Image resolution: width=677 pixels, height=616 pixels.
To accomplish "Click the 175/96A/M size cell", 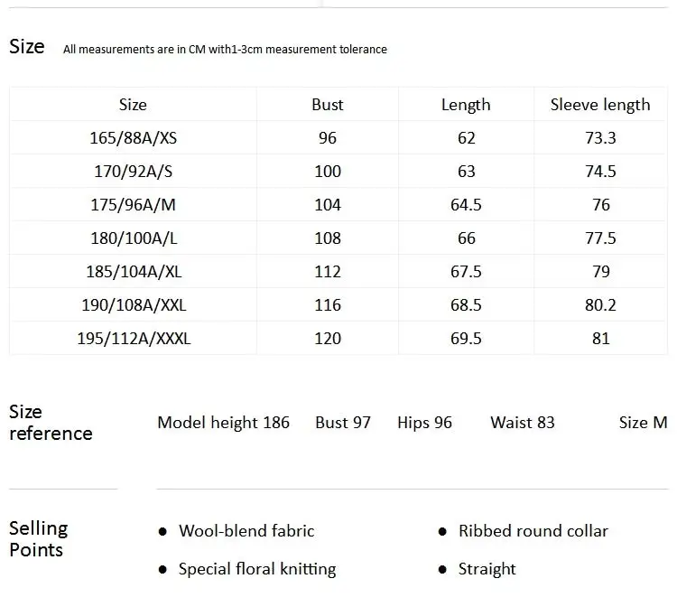I will pos(133,205).
